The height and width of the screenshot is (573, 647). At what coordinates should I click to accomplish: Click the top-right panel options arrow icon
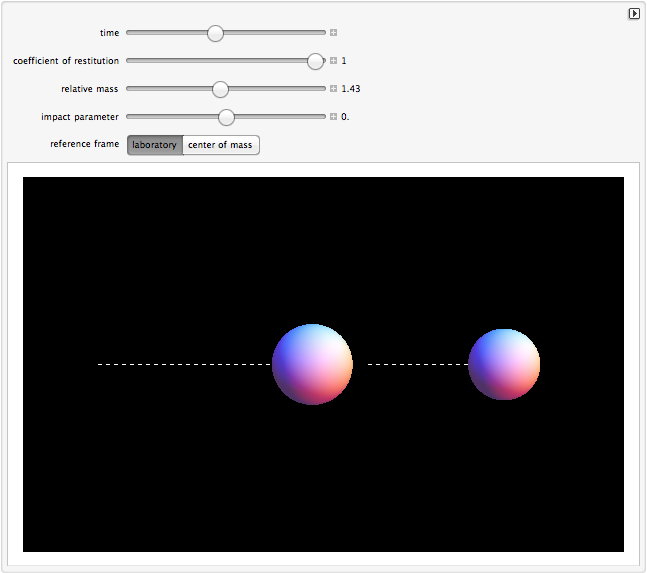634,14
